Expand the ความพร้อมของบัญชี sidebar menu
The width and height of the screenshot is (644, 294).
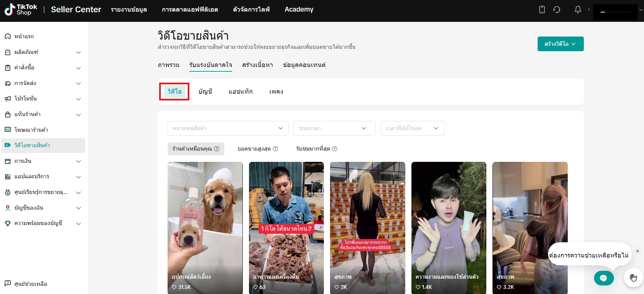[79, 224]
